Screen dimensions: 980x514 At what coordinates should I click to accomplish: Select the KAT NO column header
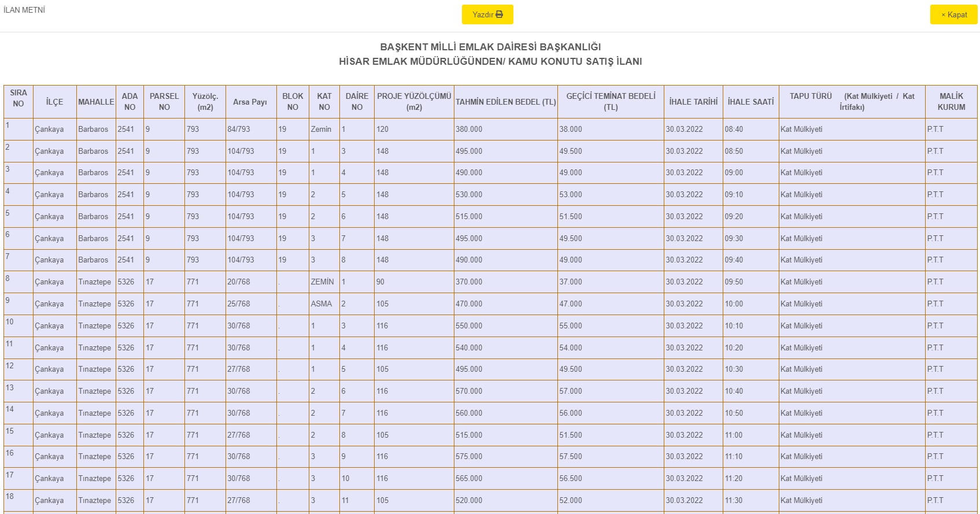coord(324,102)
